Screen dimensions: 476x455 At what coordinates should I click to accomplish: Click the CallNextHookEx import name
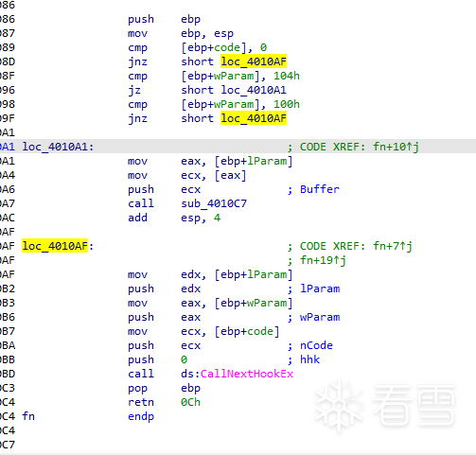tap(247, 374)
